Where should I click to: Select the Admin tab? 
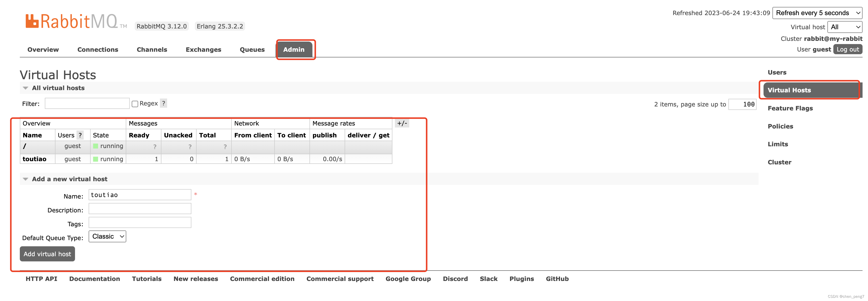[294, 50]
